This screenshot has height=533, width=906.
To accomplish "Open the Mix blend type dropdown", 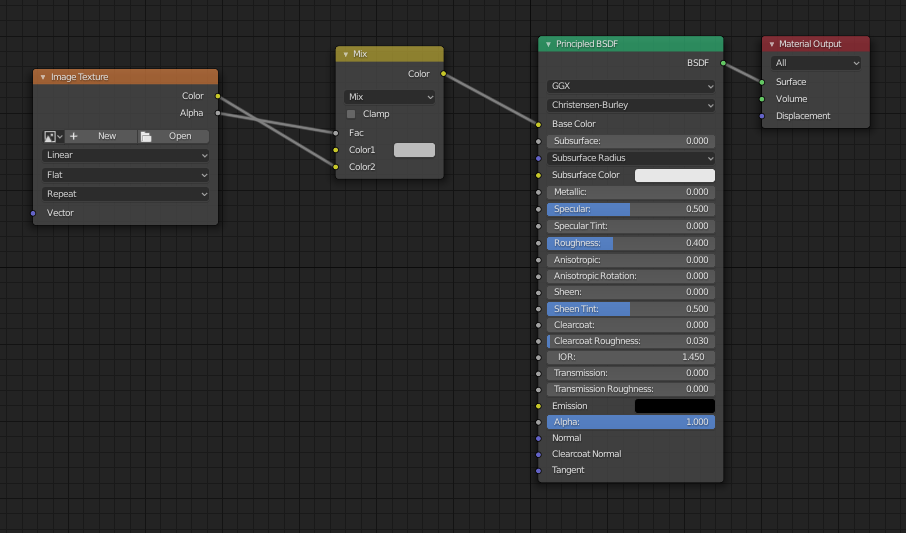I will pos(389,97).
